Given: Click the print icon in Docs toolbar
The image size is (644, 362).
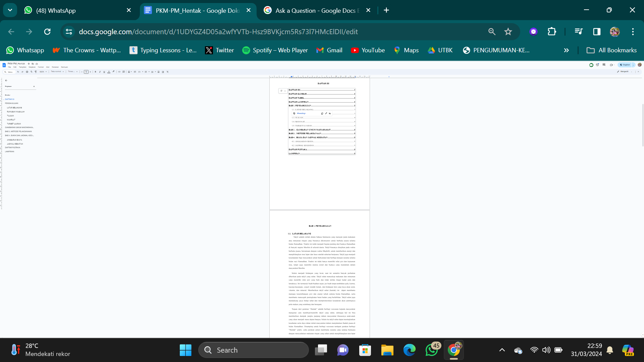Looking at the screenshot, I should (x=27, y=72).
